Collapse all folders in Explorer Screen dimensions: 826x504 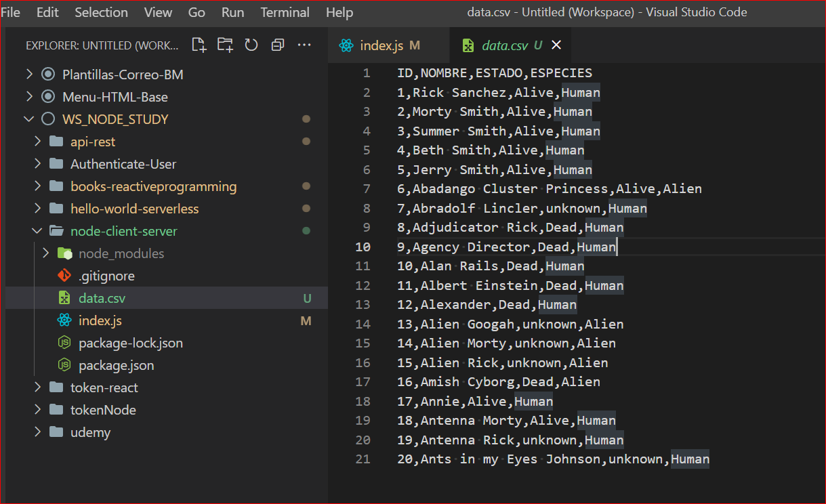pos(277,45)
